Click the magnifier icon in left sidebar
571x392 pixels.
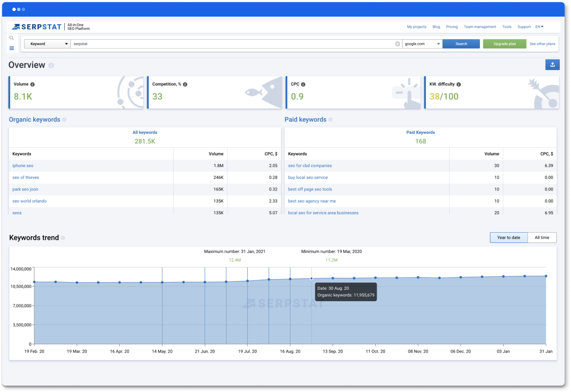12,38
